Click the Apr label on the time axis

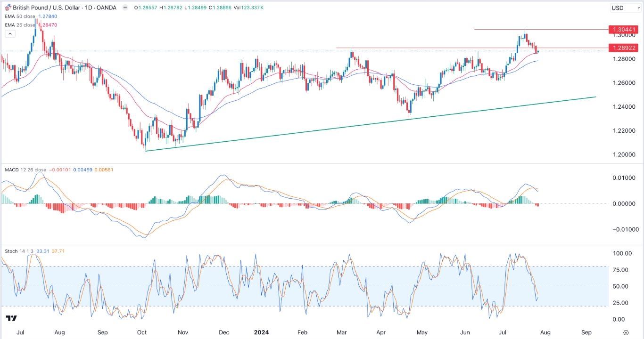381,332
